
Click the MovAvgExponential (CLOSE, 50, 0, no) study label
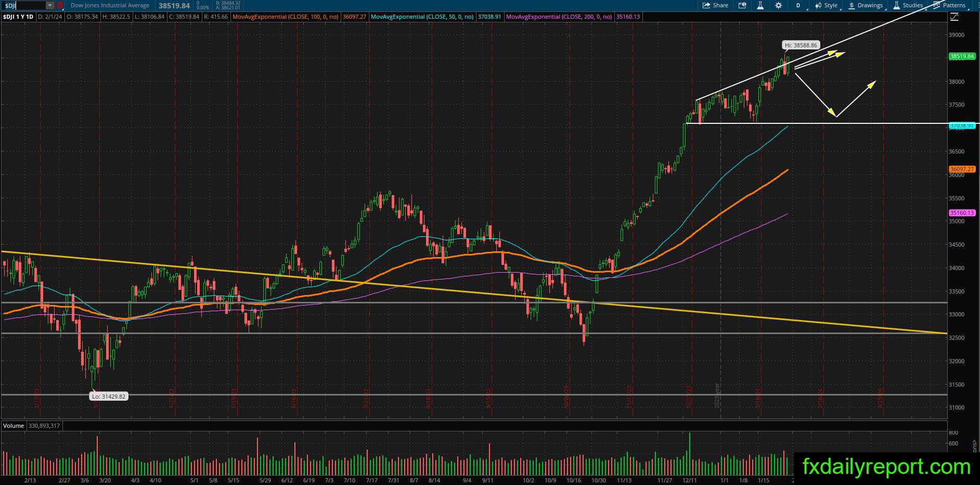tap(422, 17)
